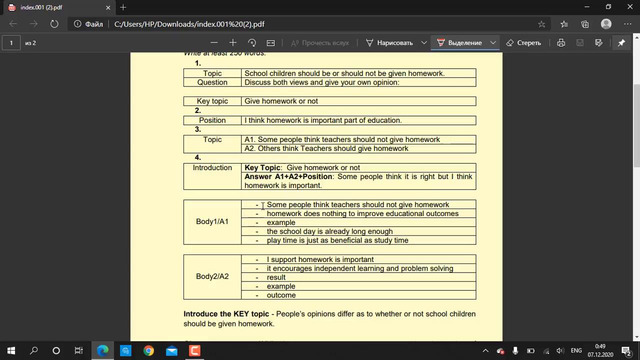Print the PDF document
The image size is (640, 360).
pyautogui.click(x=561, y=42)
